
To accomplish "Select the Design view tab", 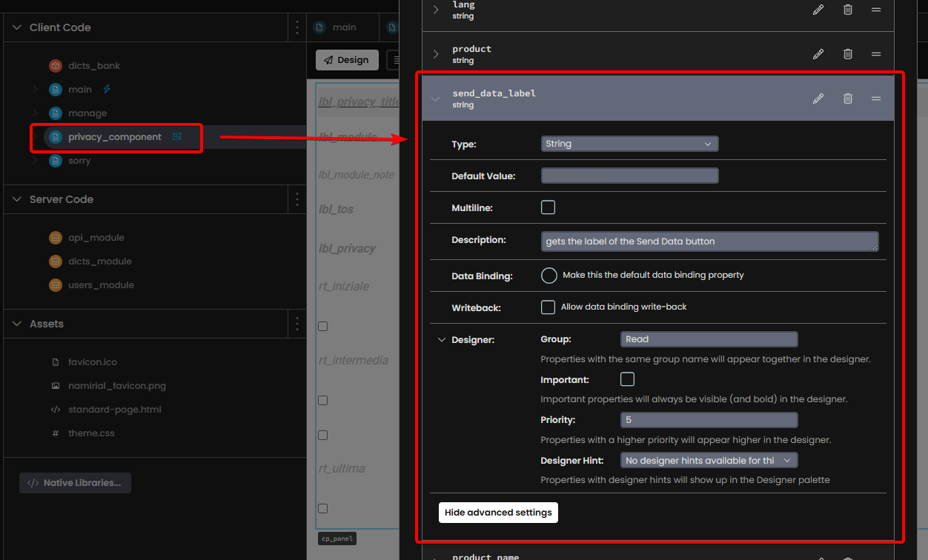I will [346, 60].
